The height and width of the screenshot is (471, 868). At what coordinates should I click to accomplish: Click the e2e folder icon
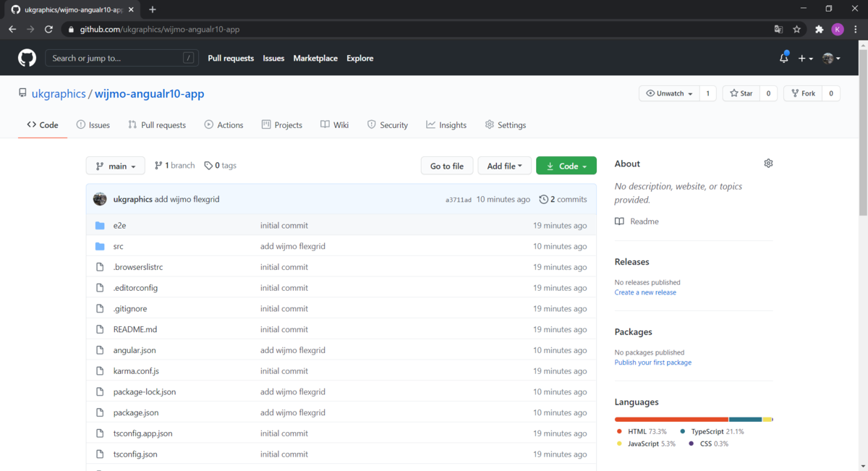pyautogui.click(x=100, y=226)
